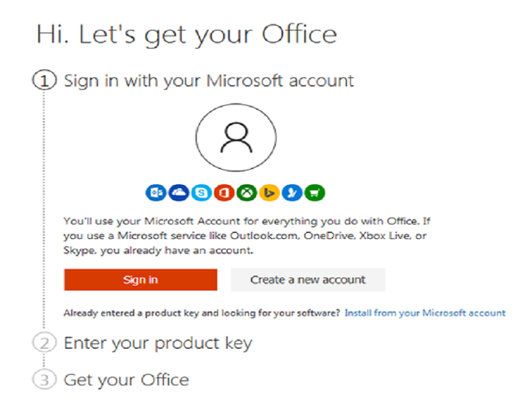
Task: Click the Skype service icon
Action: pyautogui.click(x=201, y=193)
